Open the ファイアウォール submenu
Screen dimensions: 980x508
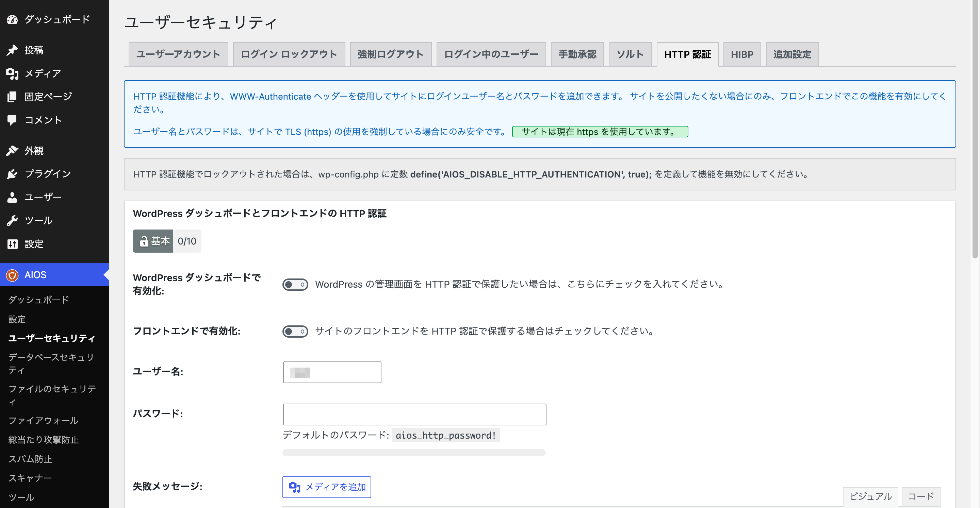[x=43, y=421]
